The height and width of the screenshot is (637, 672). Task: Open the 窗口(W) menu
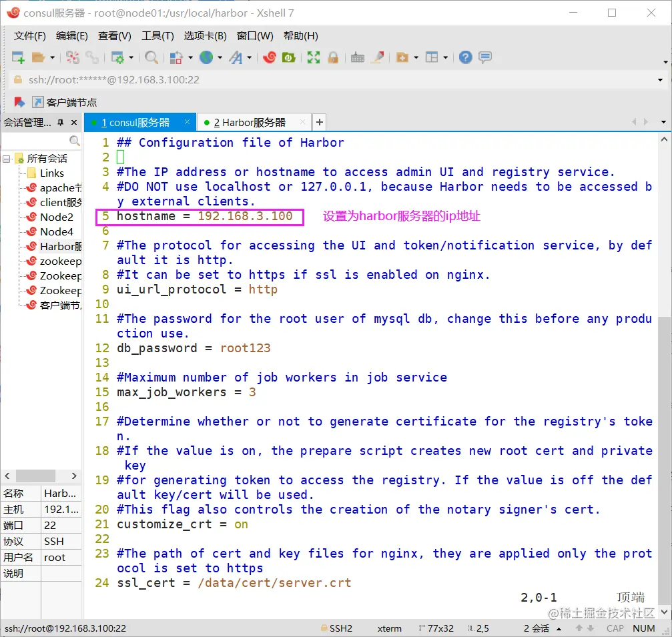pos(255,36)
